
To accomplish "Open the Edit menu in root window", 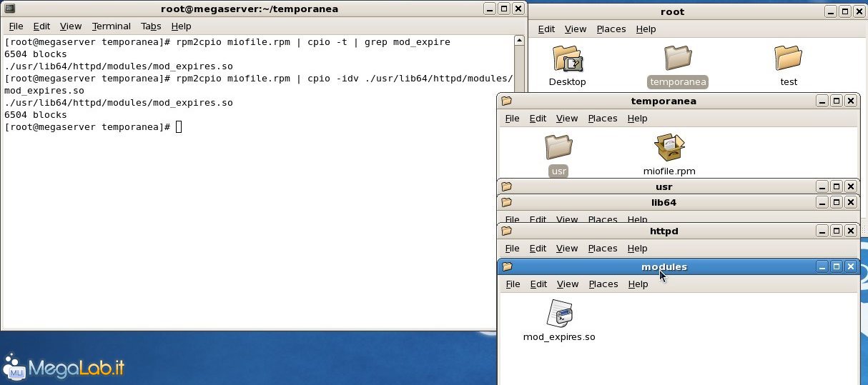I will pos(546,29).
